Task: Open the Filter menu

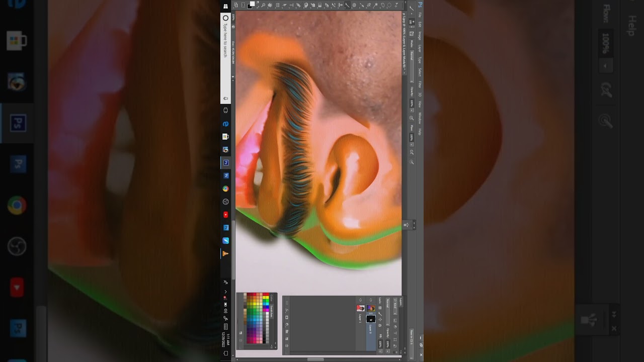Action: (x=420, y=84)
